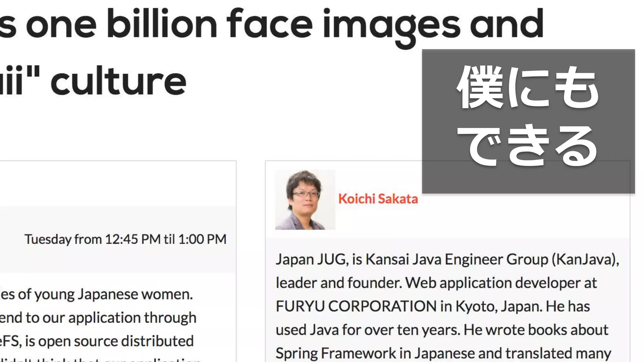Click the 'Tuesday from 12:45 PM til 1:00 PM' time

(125, 239)
